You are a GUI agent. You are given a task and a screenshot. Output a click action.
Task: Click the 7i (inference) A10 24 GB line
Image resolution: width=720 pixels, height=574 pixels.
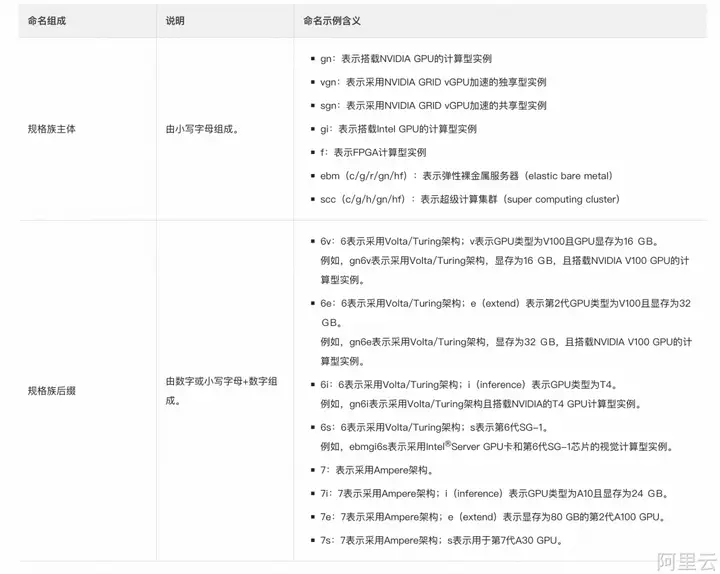[x=495, y=494]
